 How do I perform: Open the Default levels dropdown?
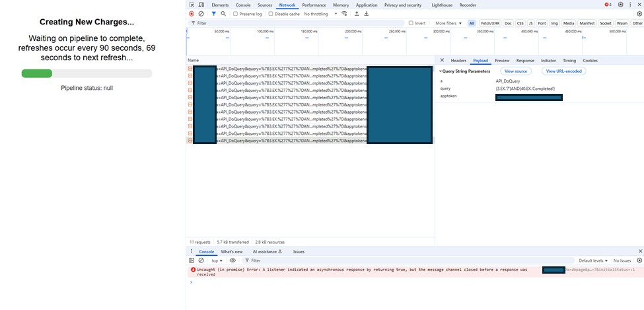pyautogui.click(x=593, y=260)
